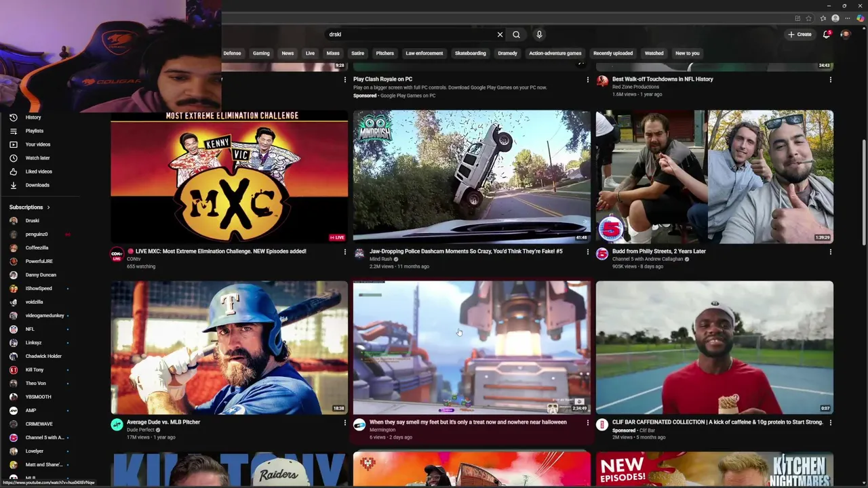Open the Clif Bar ad thumbnail
This screenshot has width=868, height=488.
click(x=714, y=347)
